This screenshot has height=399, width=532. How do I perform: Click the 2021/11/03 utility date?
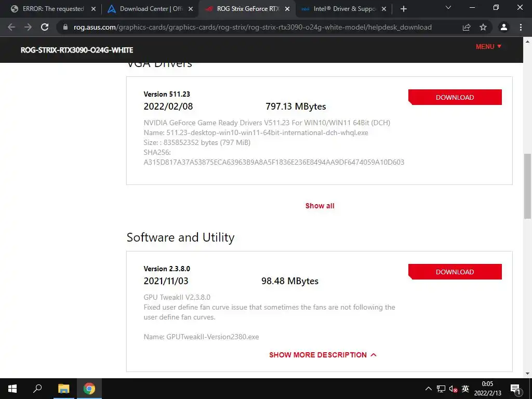tap(166, 281)
